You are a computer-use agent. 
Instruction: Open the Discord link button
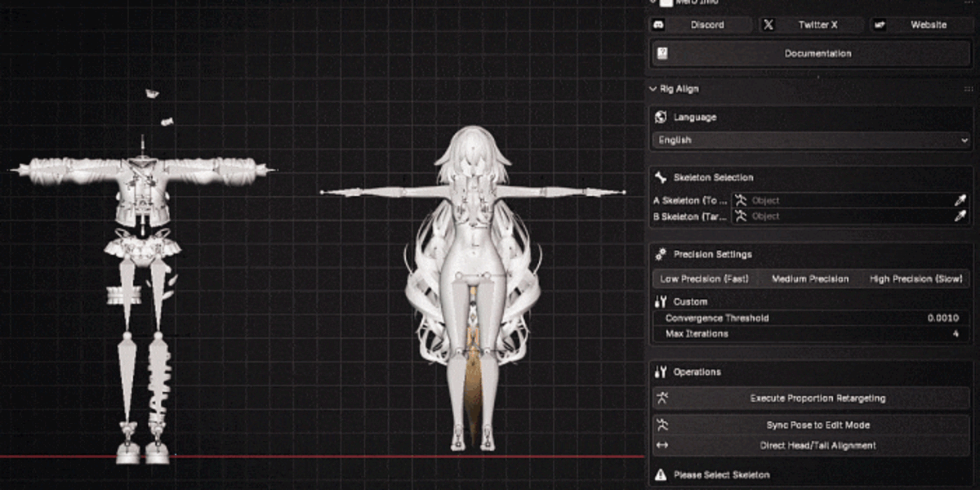pos(702,25)
